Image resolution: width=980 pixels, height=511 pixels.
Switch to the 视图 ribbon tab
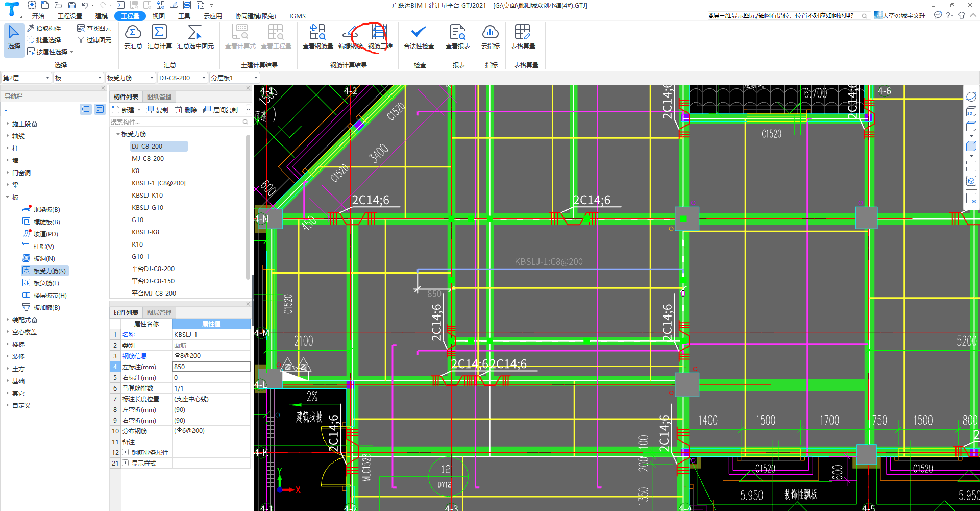[x=159, y=16]
